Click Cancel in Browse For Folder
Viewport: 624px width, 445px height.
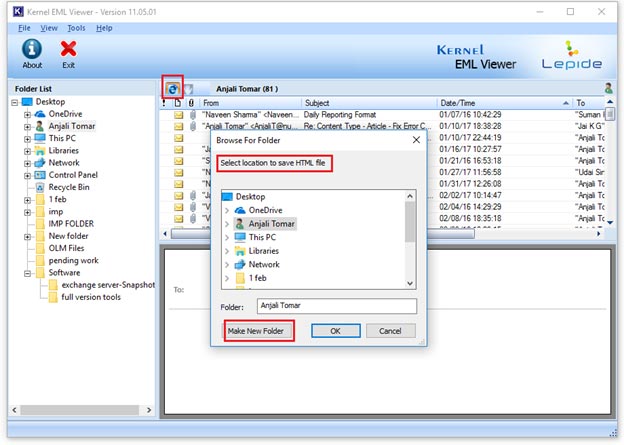point(390,331)
